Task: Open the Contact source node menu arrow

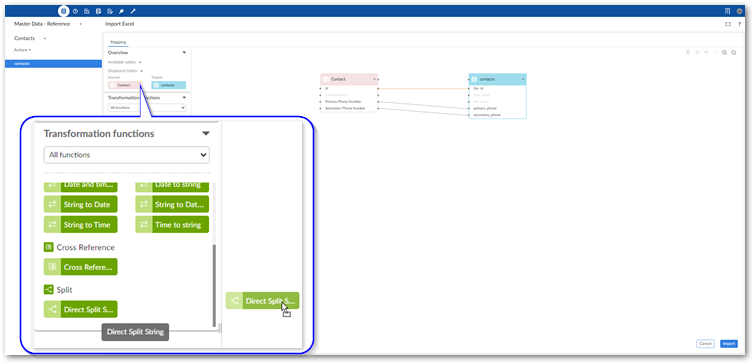Action: pos(374,79)
